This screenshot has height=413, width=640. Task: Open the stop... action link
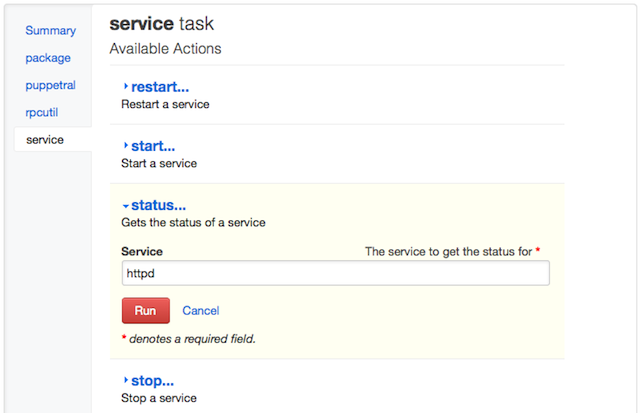(152, 381)
